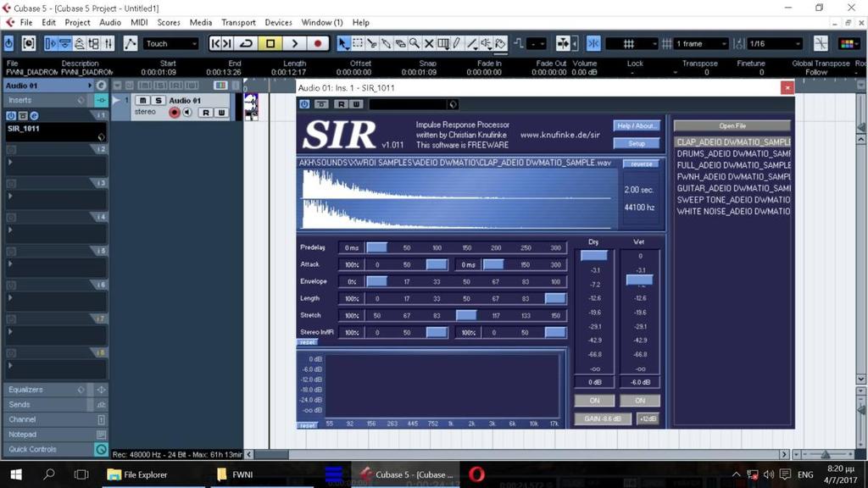
Task: Toggle the transport cycle loop button
Action: [246, 44]
